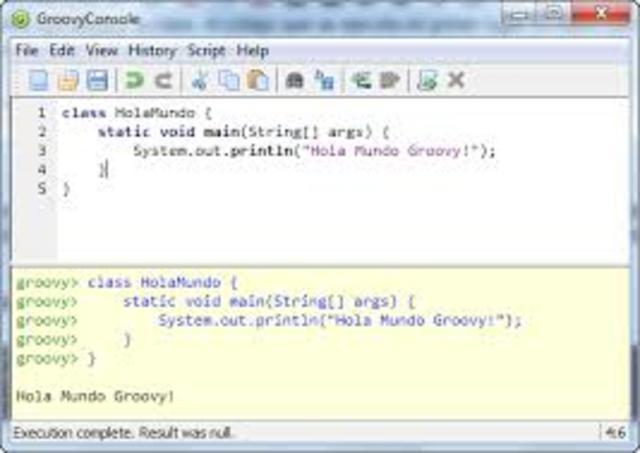640x453 pixels.
Task: Click line number 5 in the gutter
Action: coord(42,189)
